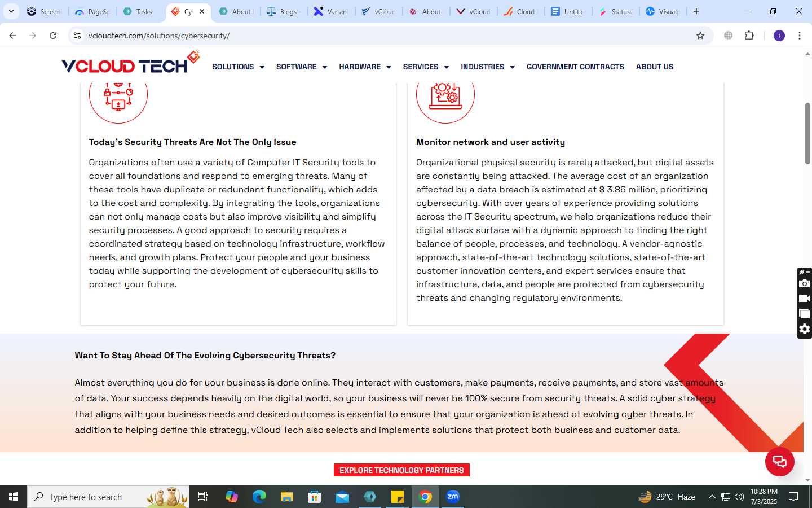Switch to the Tasks tab
The image size is (812, 508).
coord(140,11)
